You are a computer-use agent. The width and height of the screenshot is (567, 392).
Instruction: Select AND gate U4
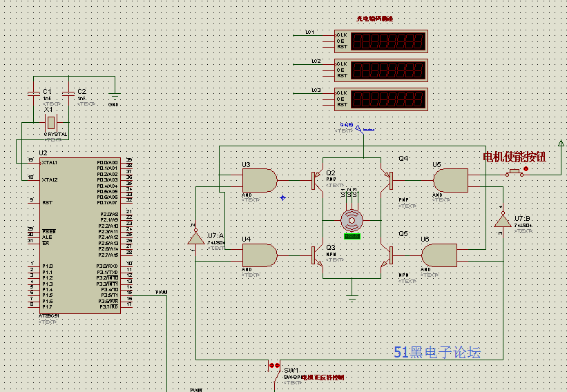[x=260, y=255]
